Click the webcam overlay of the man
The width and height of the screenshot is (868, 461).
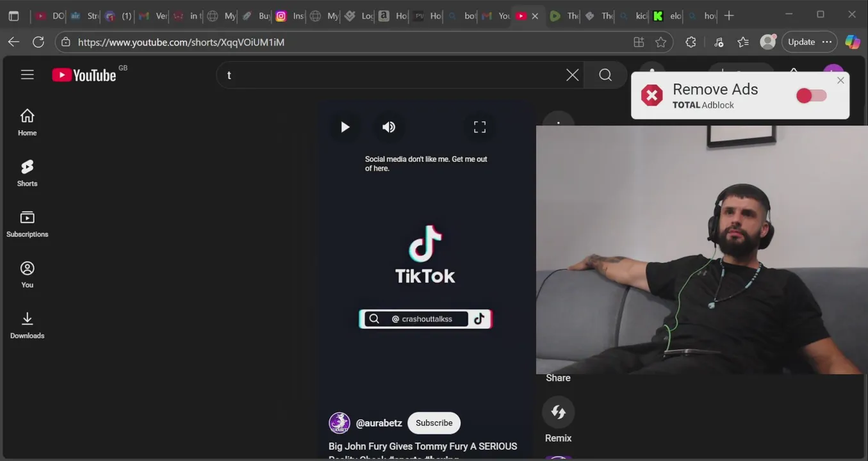(x=701, y=250)
